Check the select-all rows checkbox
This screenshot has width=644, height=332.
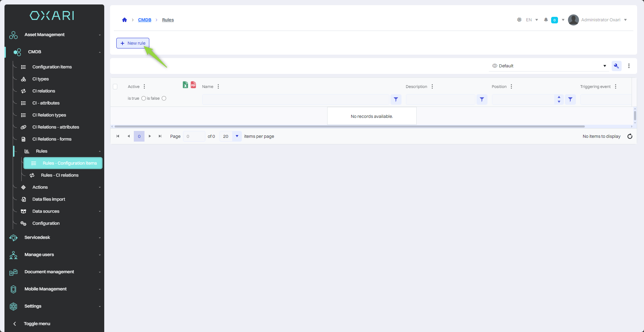(115, 87)
